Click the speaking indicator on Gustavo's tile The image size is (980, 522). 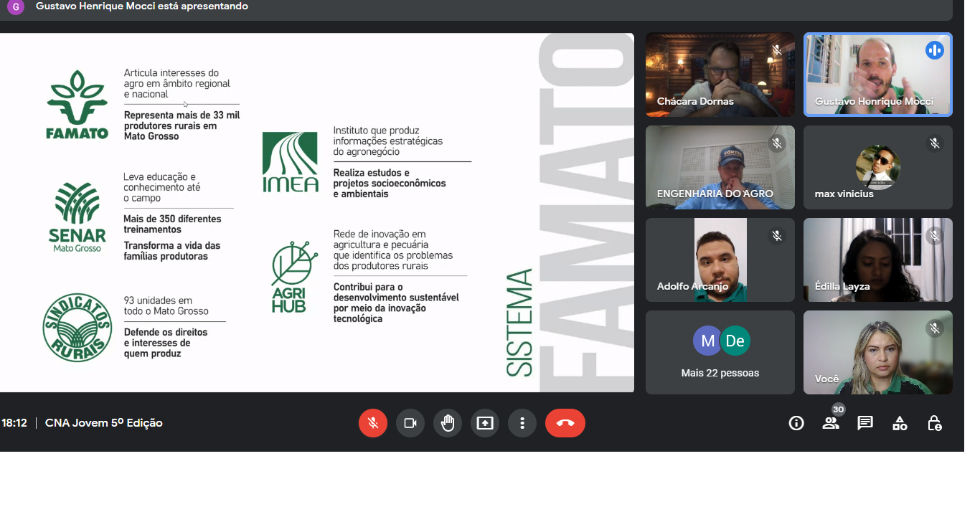934,50
